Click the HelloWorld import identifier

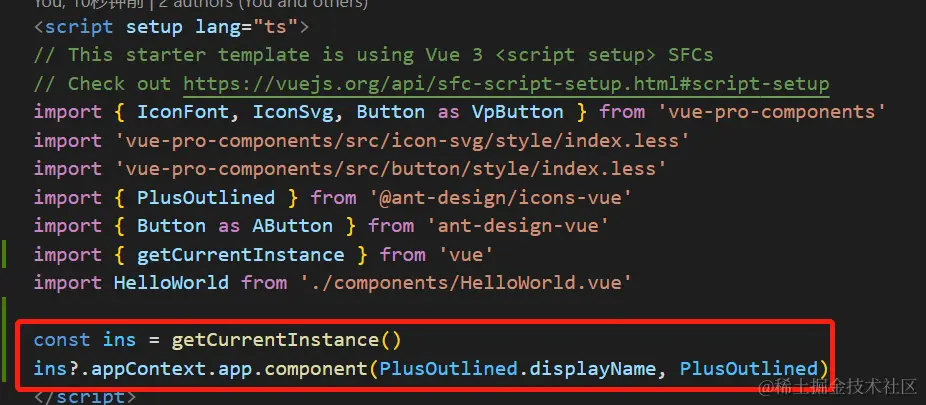tap(171, 282)
